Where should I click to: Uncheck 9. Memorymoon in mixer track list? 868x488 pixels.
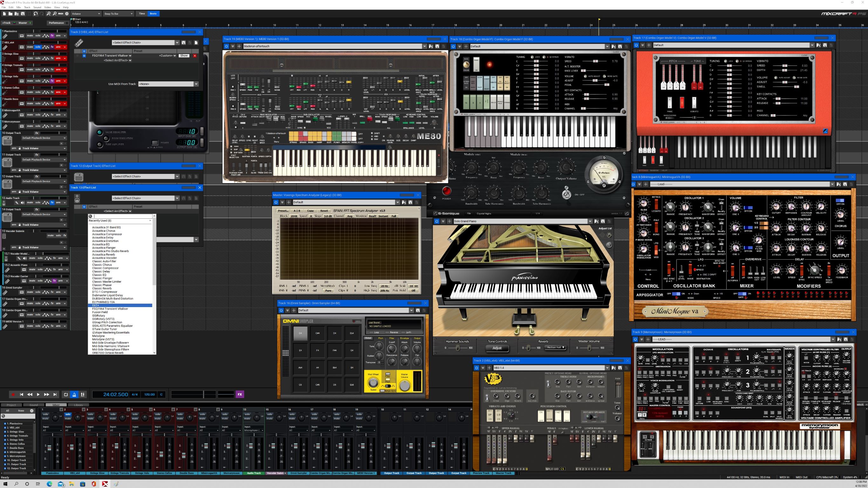coord(5,456)
